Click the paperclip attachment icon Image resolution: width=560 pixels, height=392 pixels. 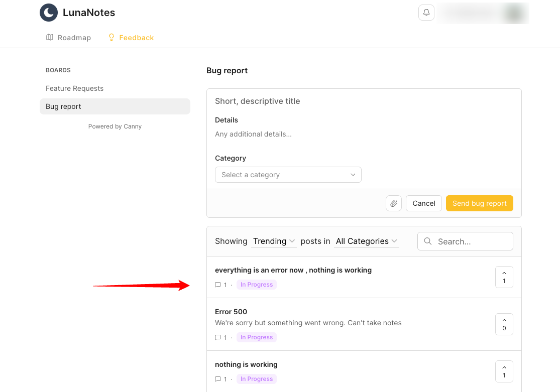click(394, 203)
